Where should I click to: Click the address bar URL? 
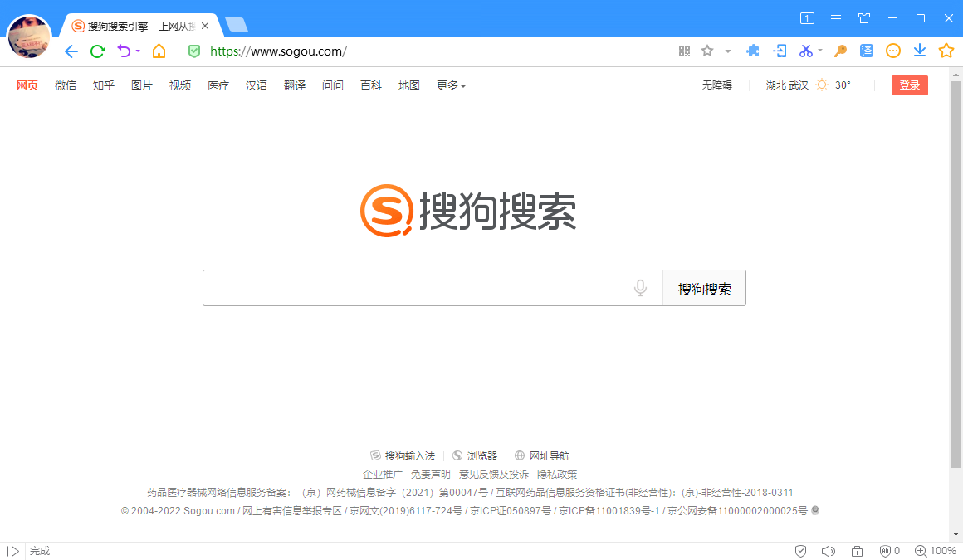click(278, 51)
